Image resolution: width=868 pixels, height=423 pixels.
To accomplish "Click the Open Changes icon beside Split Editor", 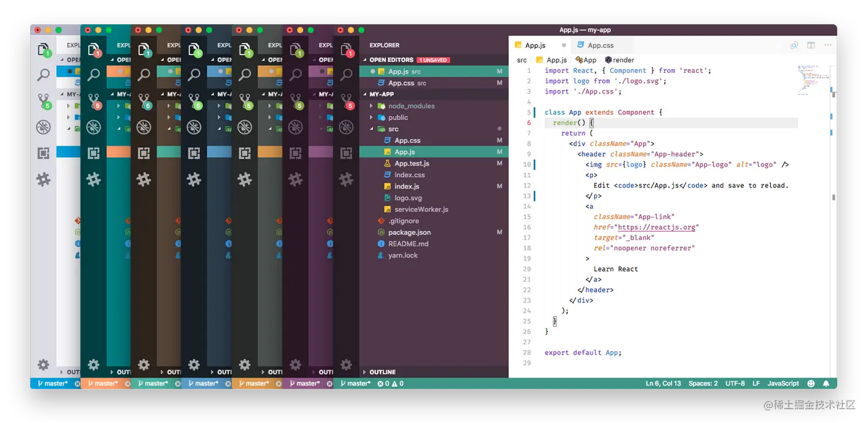I will (794, 45).
